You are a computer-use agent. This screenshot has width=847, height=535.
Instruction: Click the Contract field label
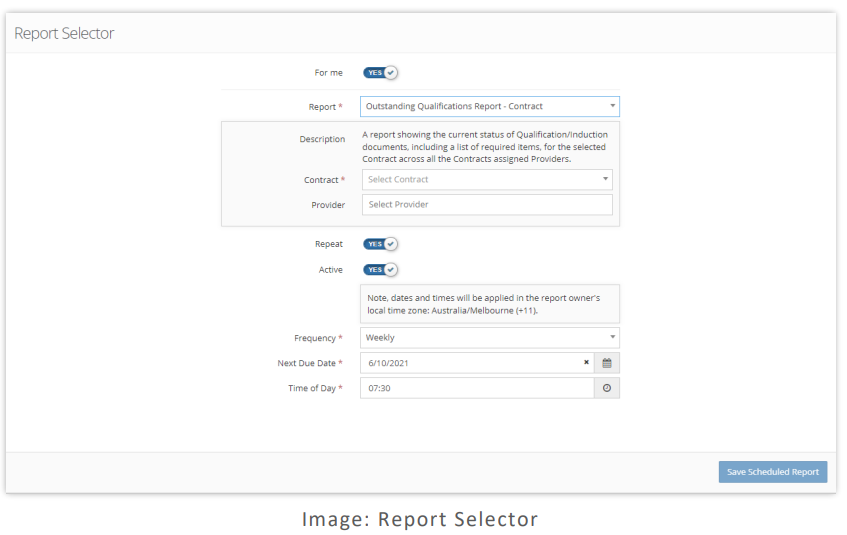[x=323, y=180]
